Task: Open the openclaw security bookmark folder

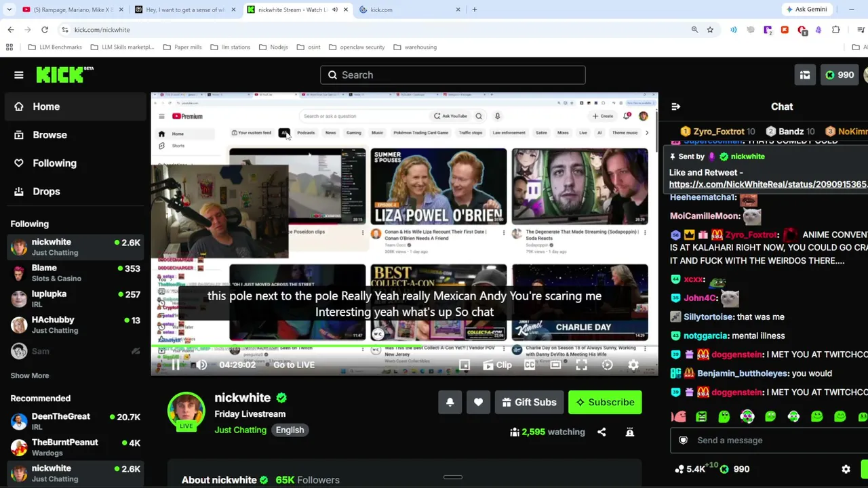Action: [356, 47]
